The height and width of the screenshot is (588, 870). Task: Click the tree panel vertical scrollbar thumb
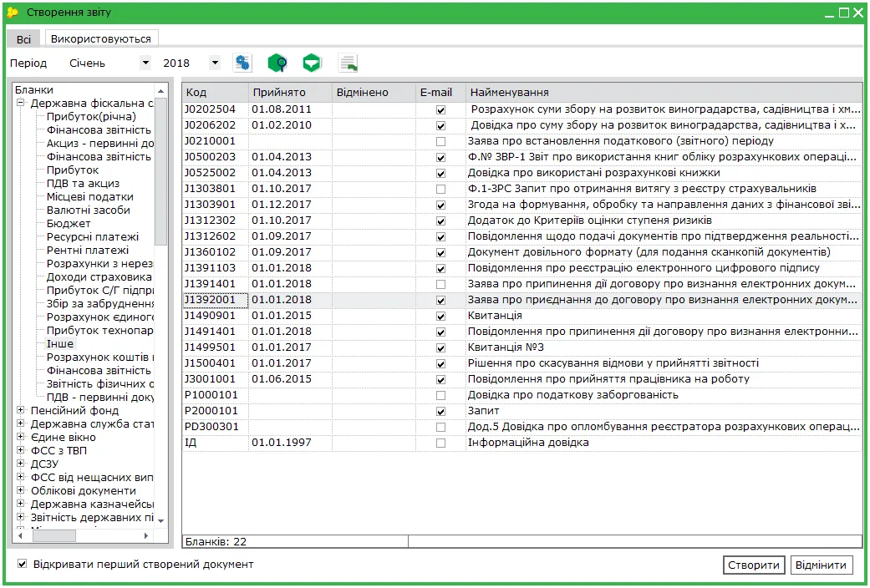(161, 171)
